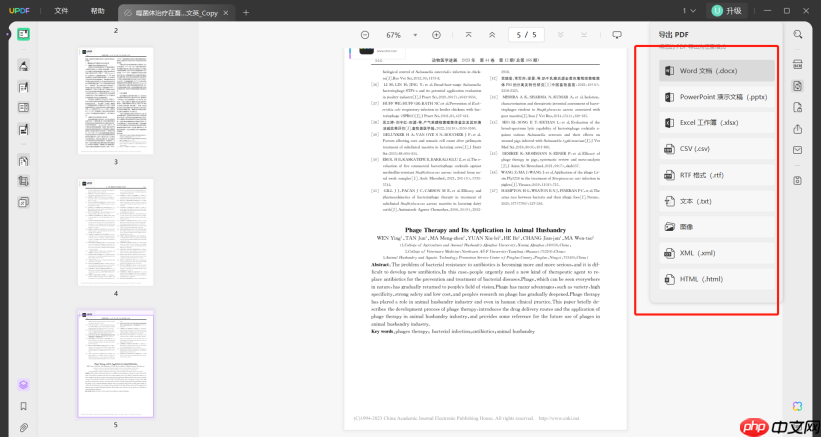The image size is (821, 437).
Task: Open the Share file icon
Action: pyautogui.click(x=797, y=129)
